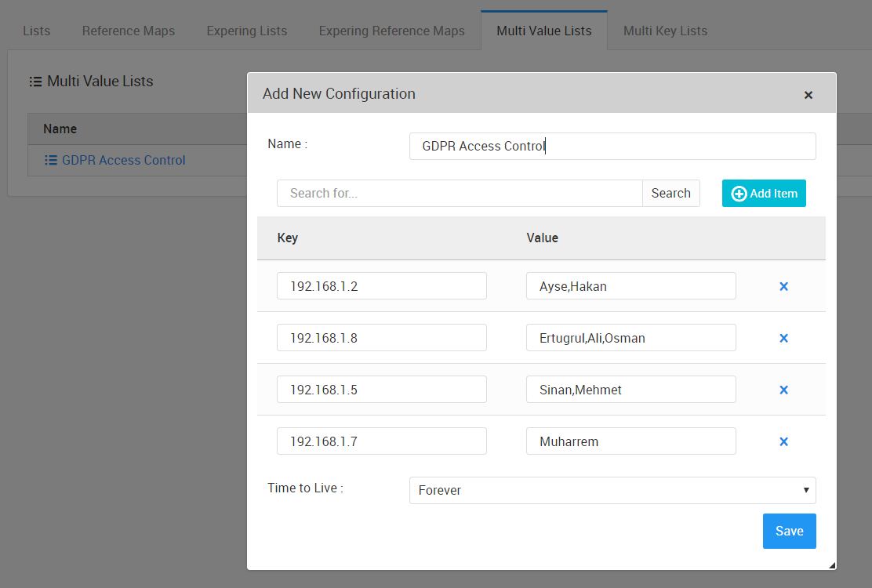Go to the Expering Reference Maps tab
Screen dimensions: 872x588
pos(391,31)
